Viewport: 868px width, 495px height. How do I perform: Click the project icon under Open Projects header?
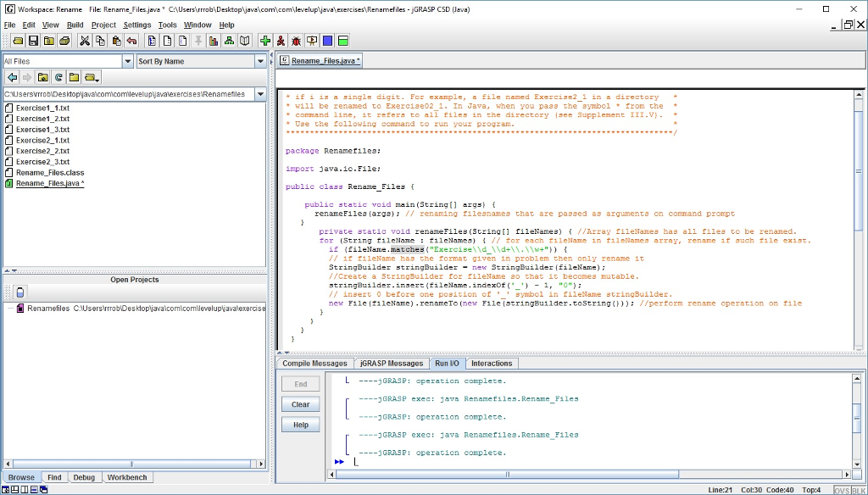click(20, 292)
